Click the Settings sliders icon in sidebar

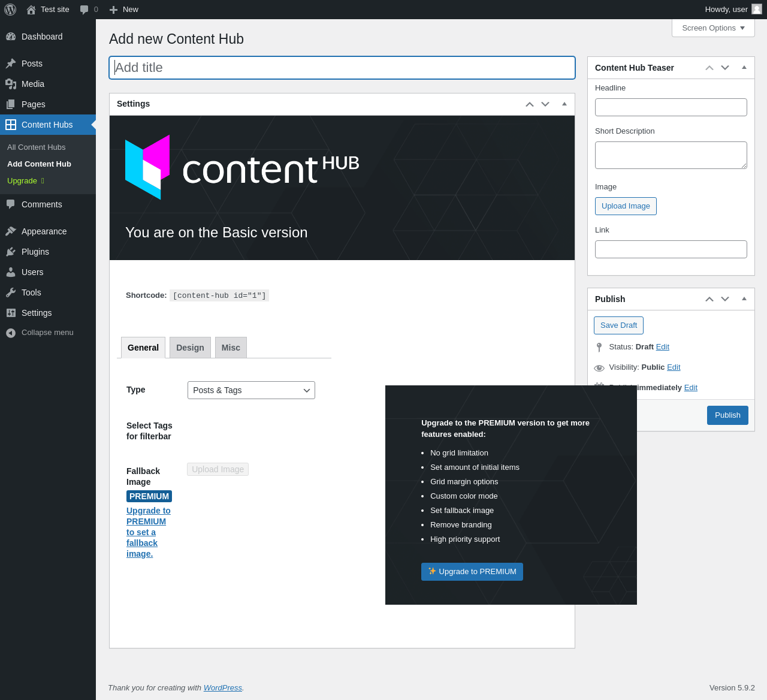pos(11,313)
